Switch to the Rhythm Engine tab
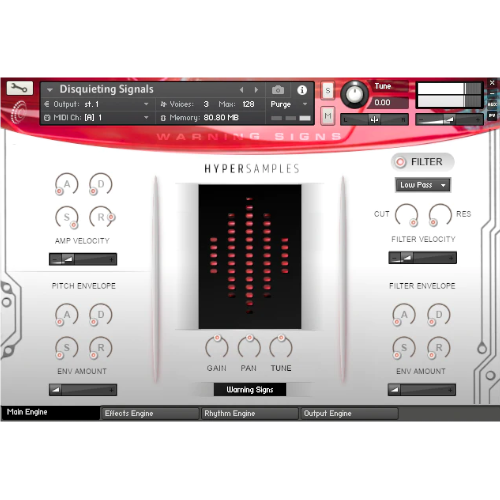The height and width of the screenshot is (500, 500). click(249, 413)
